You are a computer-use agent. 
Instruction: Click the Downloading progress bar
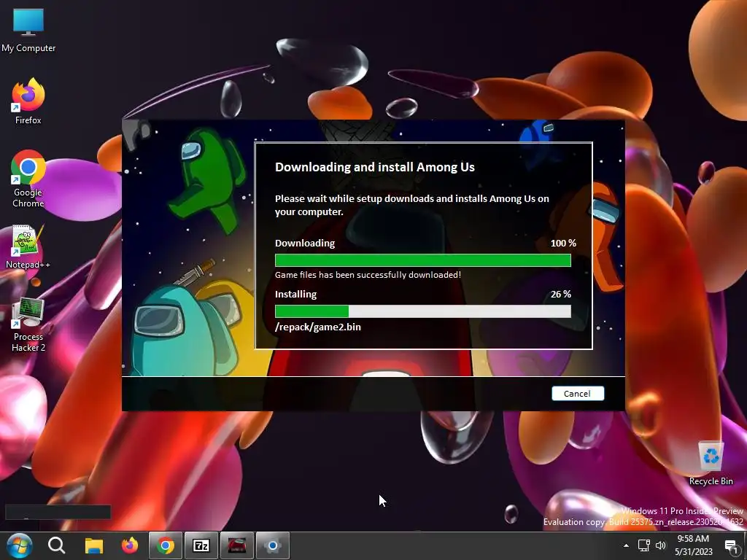[423, 260]
